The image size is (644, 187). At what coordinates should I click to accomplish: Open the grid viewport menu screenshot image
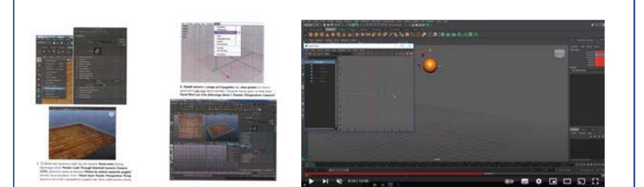click(x=222, y=53)
